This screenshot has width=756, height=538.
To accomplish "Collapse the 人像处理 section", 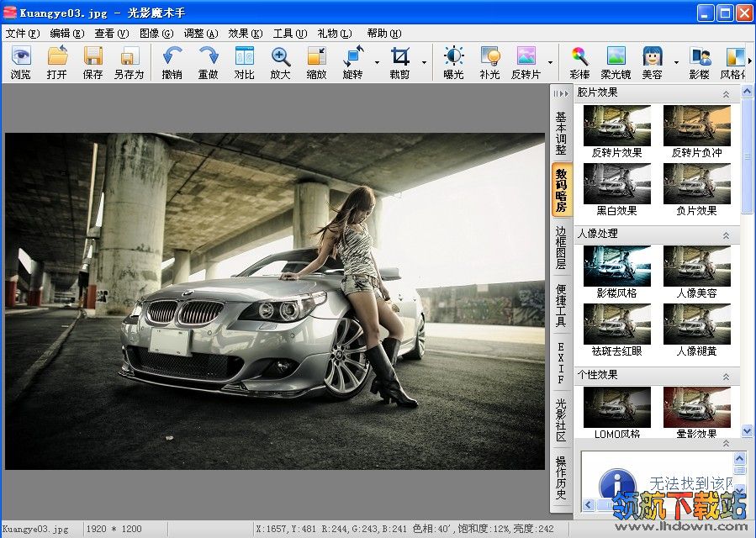I will click(726, 235).
